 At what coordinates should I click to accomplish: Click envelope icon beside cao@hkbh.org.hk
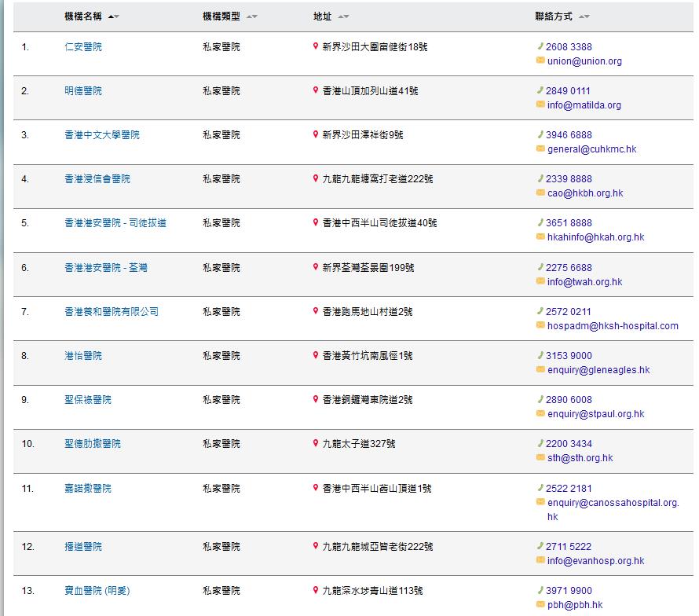[540, 192]
